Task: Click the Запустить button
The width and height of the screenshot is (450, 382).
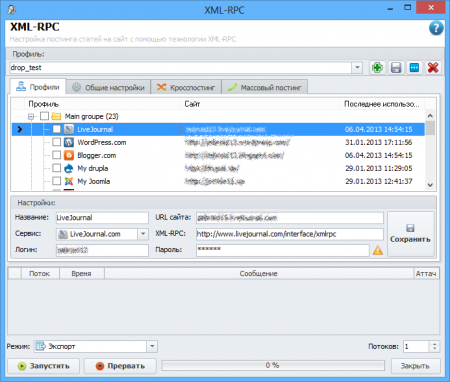Action: pos(44,366)
